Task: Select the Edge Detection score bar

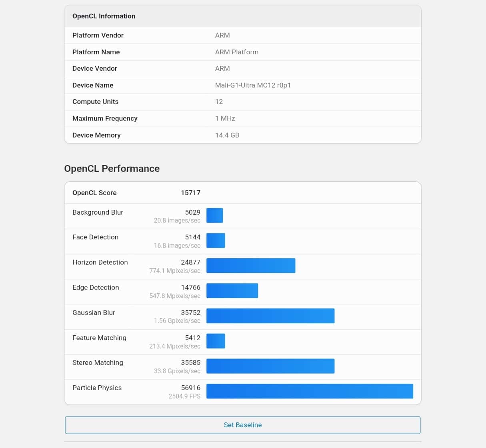Action: (232, 291)
